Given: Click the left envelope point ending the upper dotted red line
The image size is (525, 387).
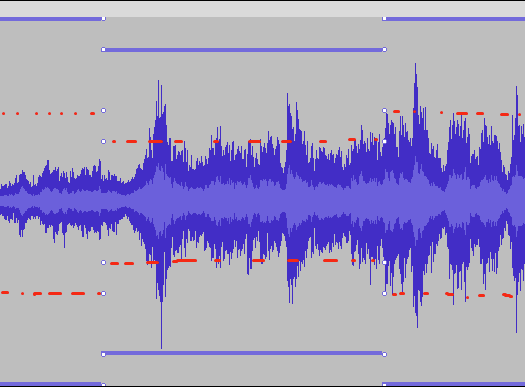Looking at the screenshot, I should (x=103, y=110).
